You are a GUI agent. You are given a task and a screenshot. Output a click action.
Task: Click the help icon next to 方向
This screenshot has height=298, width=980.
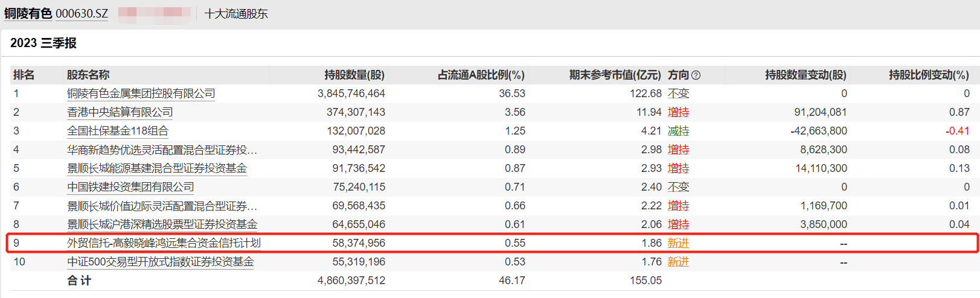tap(696, 75)
